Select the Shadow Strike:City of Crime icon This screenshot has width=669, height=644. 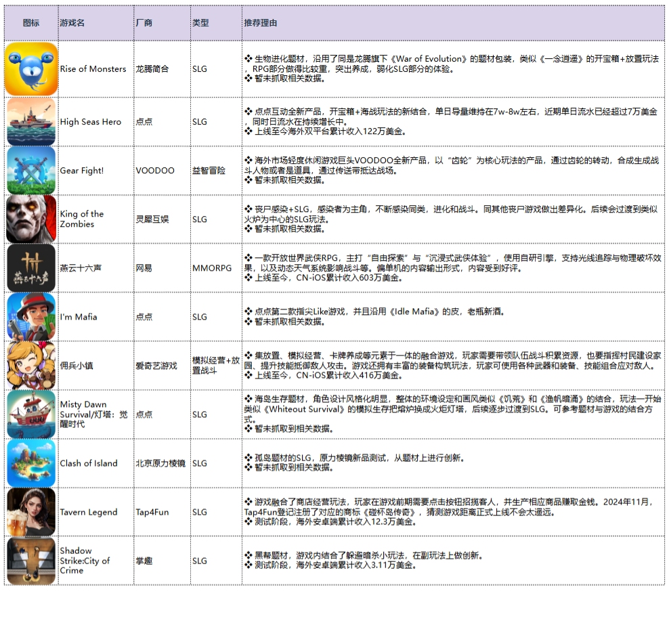pos(31,561)
